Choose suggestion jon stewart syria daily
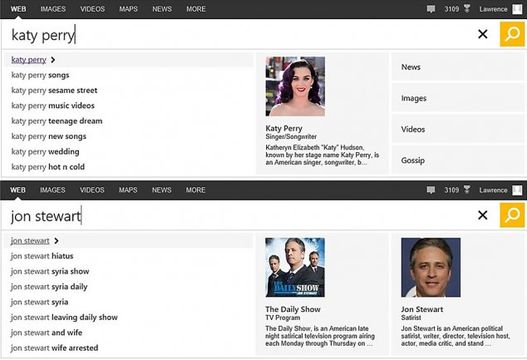This screenshot has width=527, height=360. pyautogui.click(x=49, y=287)
